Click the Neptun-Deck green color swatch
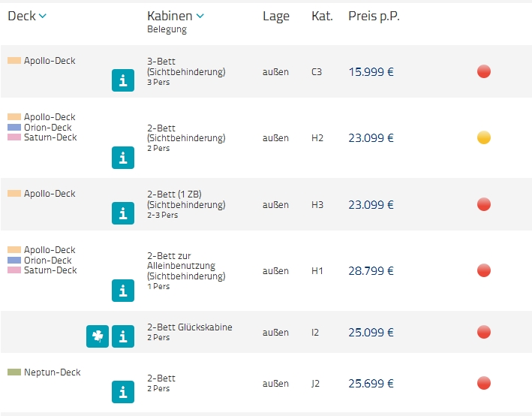Screen dimensions: 532x416 pos(14,372)
